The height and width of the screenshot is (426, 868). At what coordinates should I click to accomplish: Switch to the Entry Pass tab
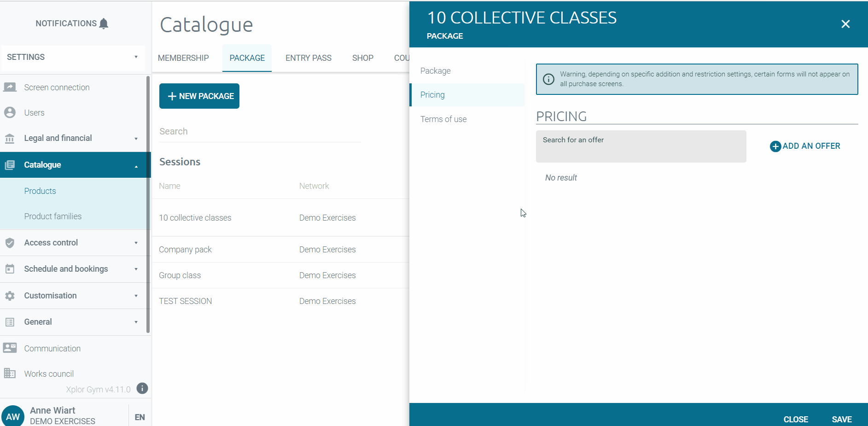tap(308, 58)
